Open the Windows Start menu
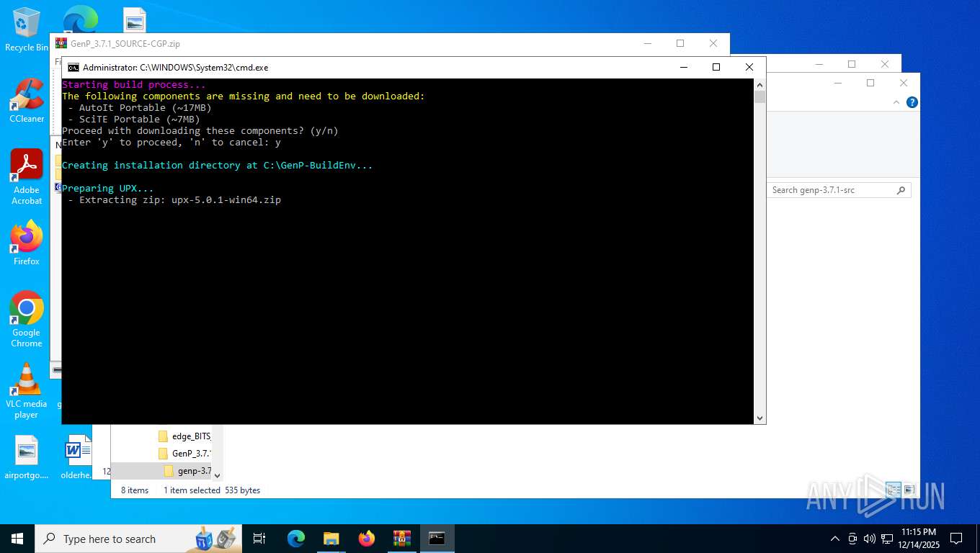980x553 pixels. [x=17, y=539]
